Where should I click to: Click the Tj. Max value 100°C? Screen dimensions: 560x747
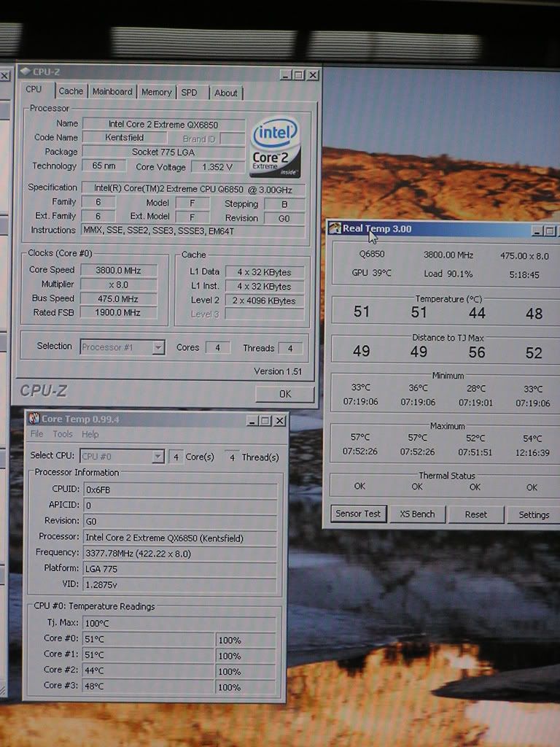point(179,623)
